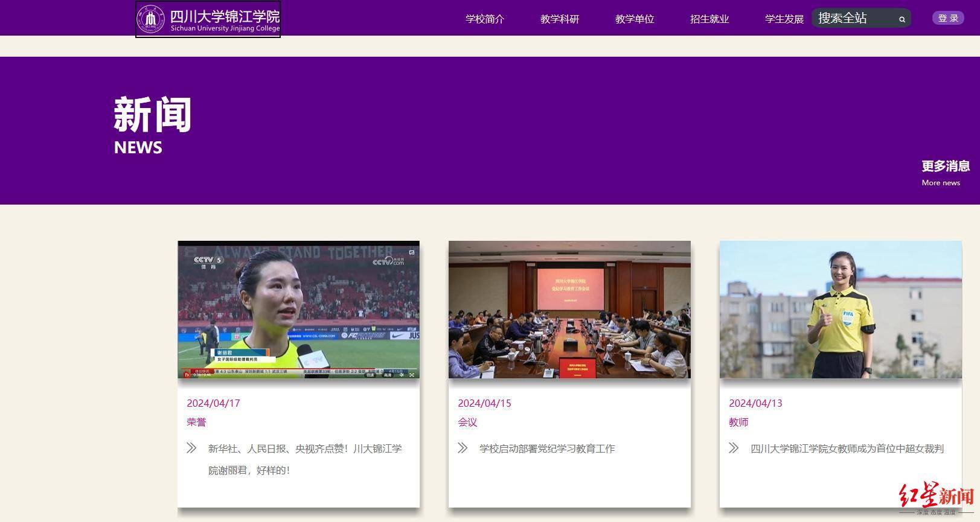Open the conference room meeting photo
The width and height of the screenshot is (980, 522).
point(569,310)
